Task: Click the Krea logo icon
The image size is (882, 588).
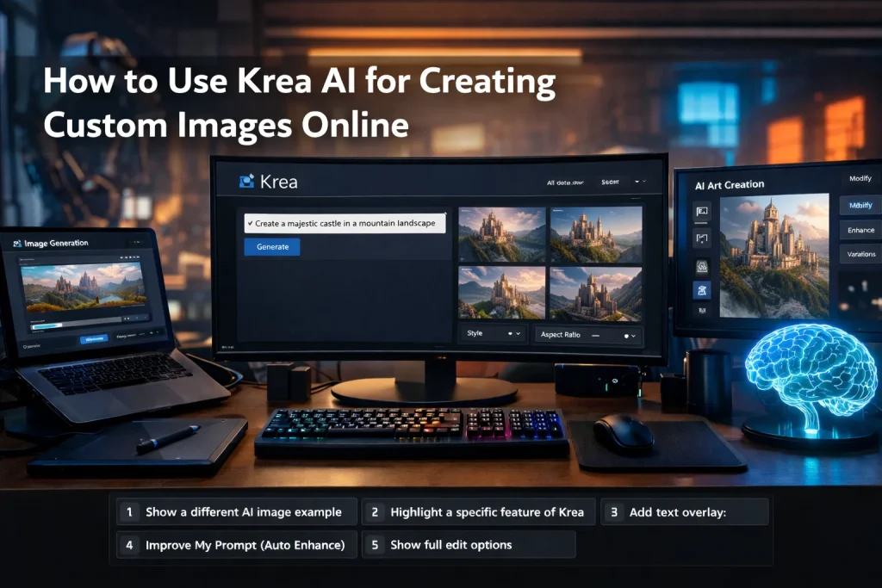Action: pos(245,182)
